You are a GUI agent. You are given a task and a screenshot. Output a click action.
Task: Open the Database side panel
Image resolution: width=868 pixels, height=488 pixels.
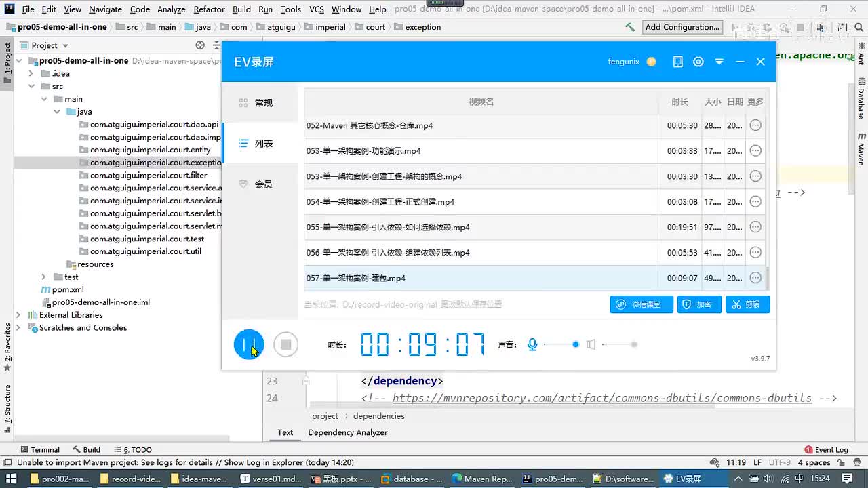[x=861, y=98]
